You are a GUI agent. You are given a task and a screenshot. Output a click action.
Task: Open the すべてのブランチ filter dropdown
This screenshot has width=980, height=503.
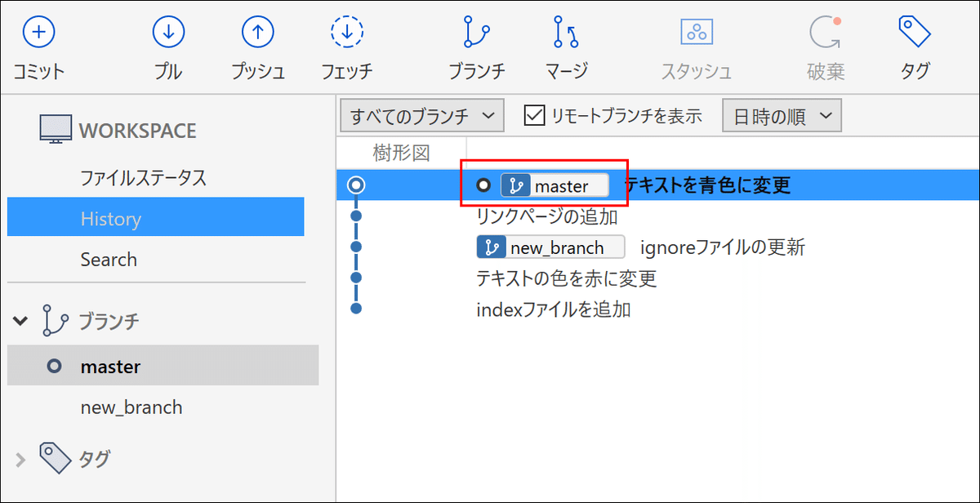pyautogui.click(x=422, y=115)
